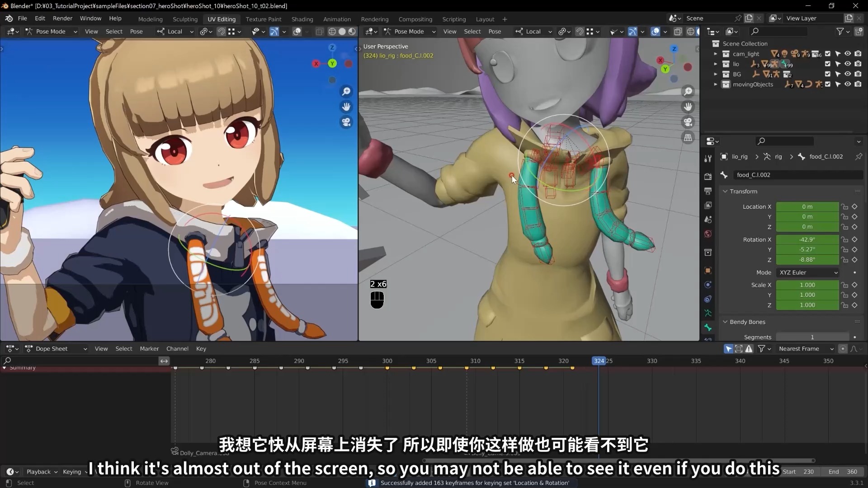Open the dope sheet Marker menu

[149, 348]
